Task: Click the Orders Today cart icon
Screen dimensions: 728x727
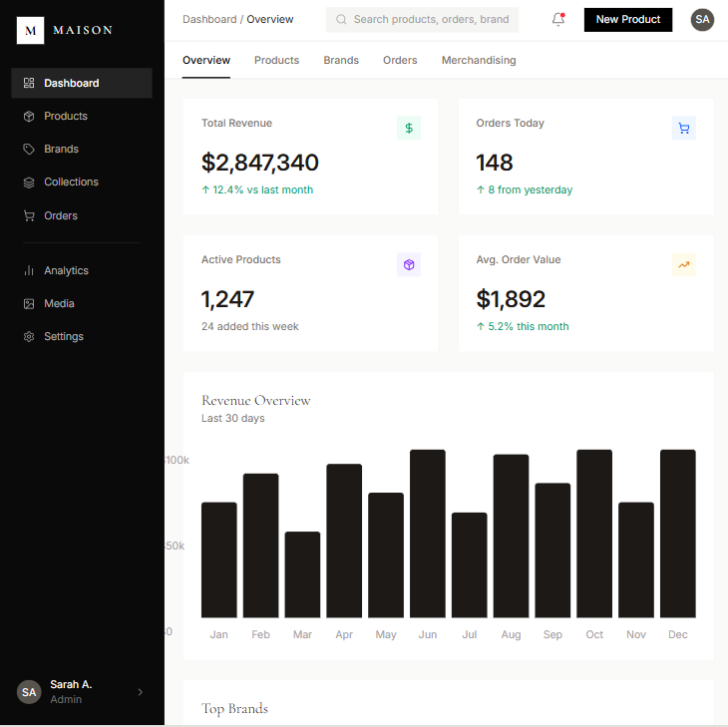Action: tap(683, 128)
